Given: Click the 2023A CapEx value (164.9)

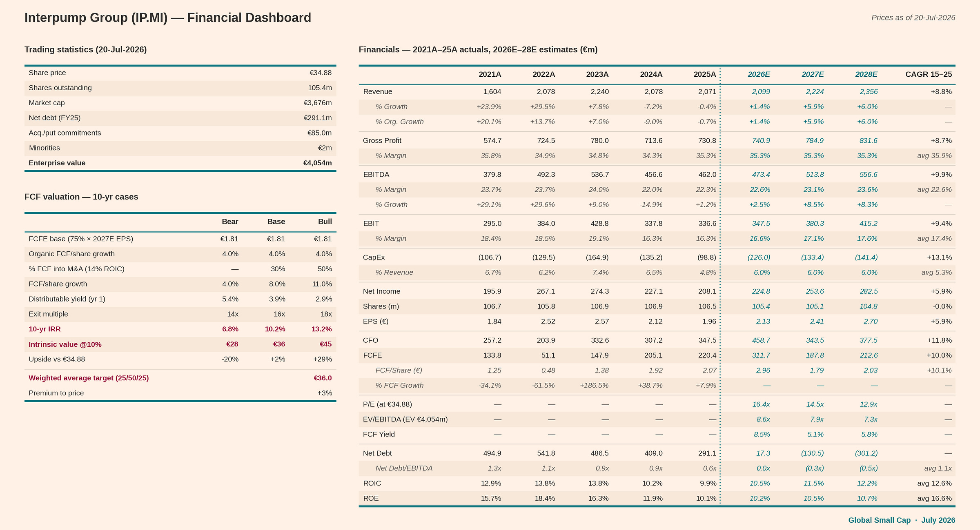Looking at the screenshot, I should click(x=597, y=258).
